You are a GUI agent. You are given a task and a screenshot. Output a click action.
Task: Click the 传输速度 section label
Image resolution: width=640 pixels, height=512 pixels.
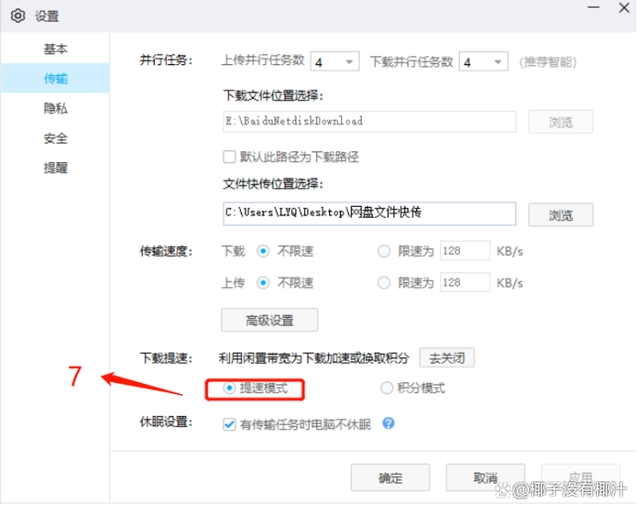[166, 251]
